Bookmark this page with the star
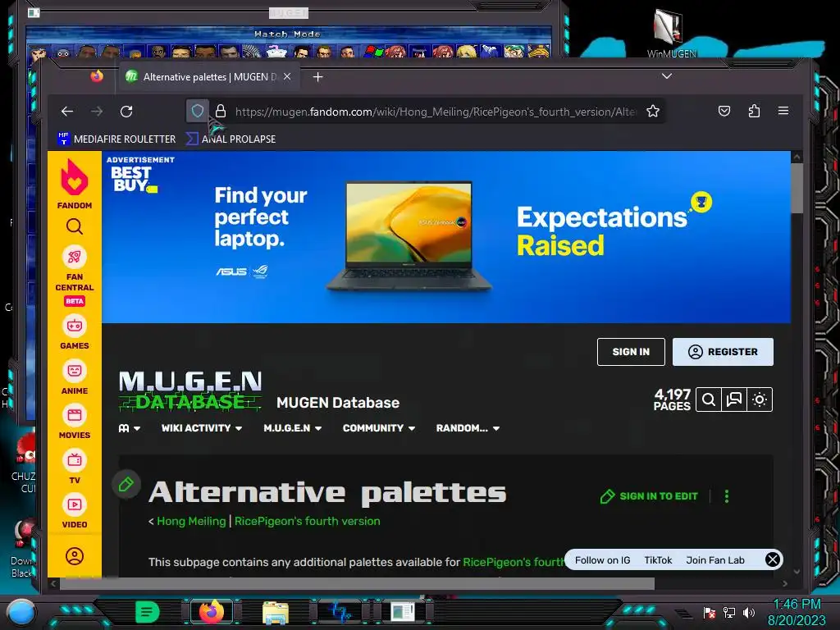The width and height of the screenshot is (840, 630). (652, 111)
